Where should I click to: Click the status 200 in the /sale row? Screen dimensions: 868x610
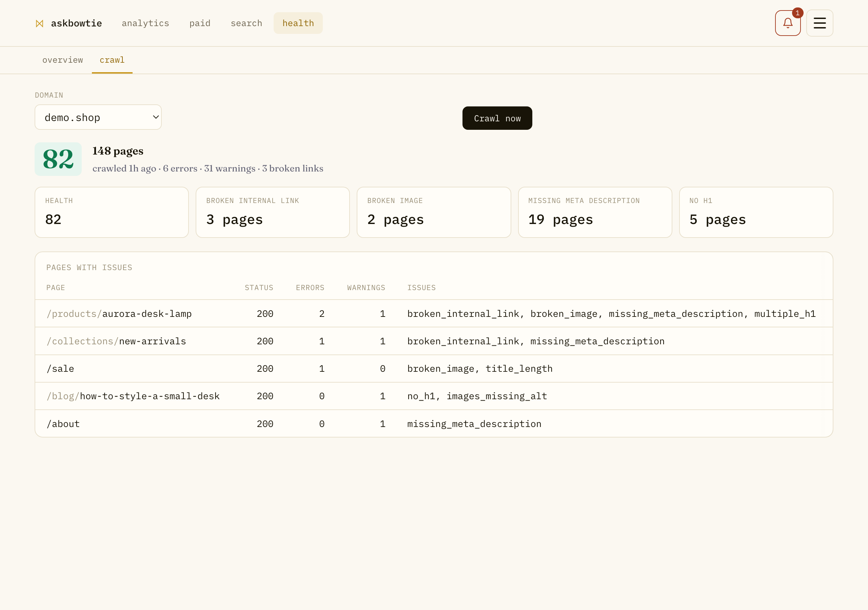(264, 369)
